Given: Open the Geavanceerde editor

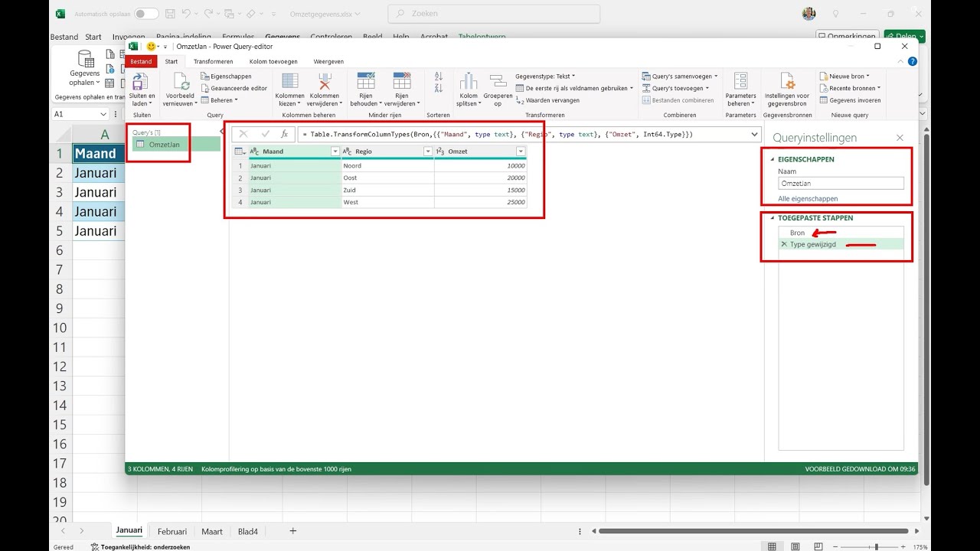Looking at the screenshot, I should tap(234, 88).
